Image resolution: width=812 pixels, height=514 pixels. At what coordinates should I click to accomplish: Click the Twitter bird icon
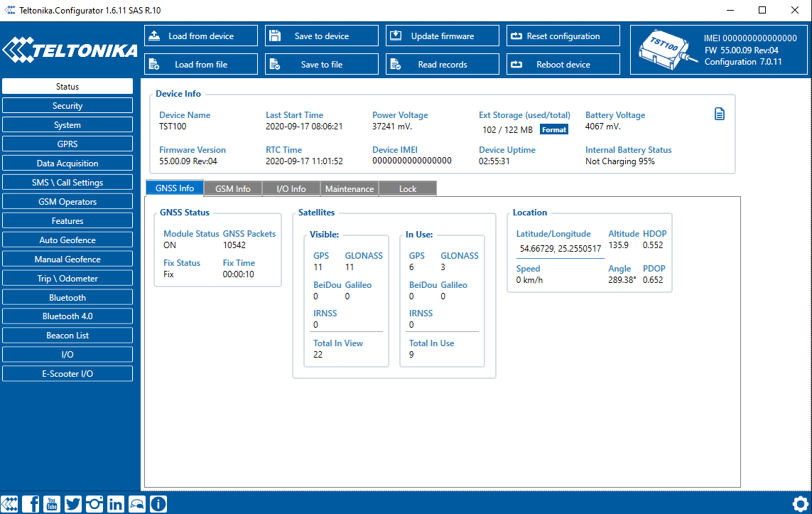(73, 504)
